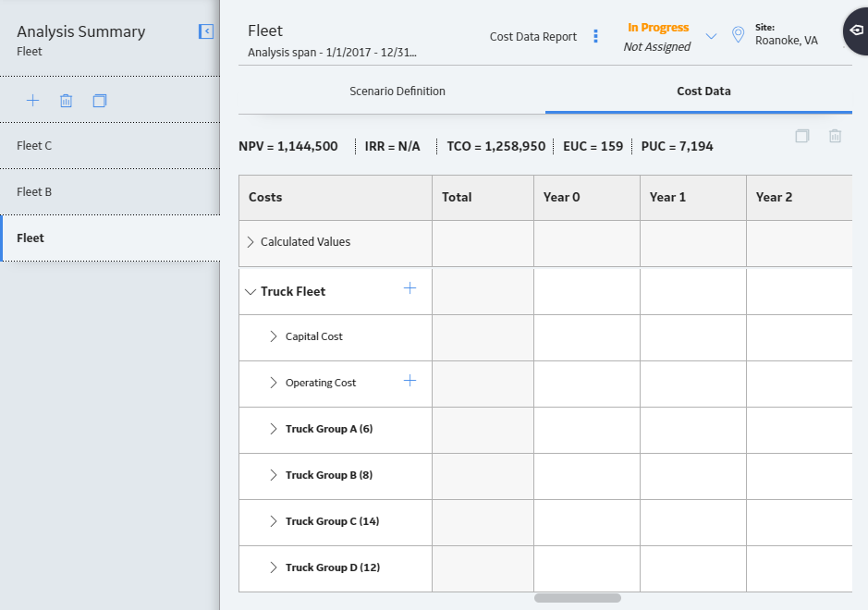
Task: Click the trash icon above cost table
Action: click(835, 136)
